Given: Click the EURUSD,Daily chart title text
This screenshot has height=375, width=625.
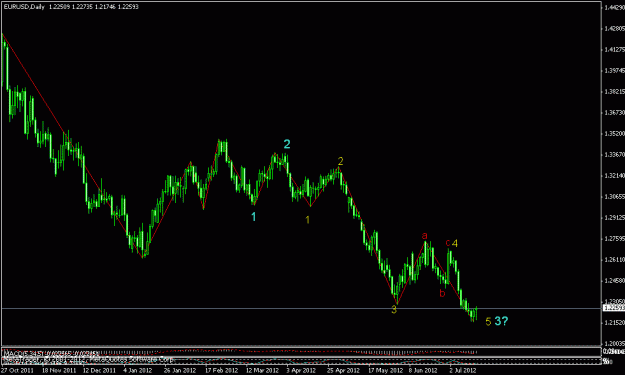Looking at the screenshot, I should coord(24,7).
